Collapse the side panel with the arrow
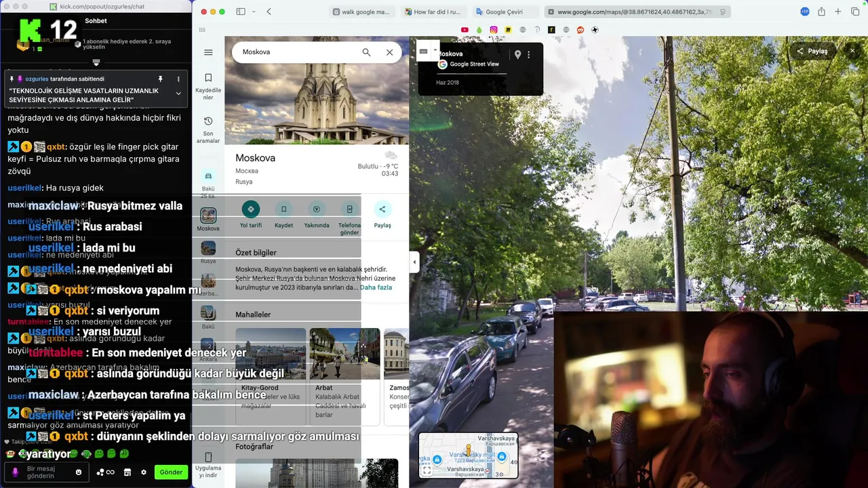868x488 pixels. pyautogui.click(x=414, y=262)
